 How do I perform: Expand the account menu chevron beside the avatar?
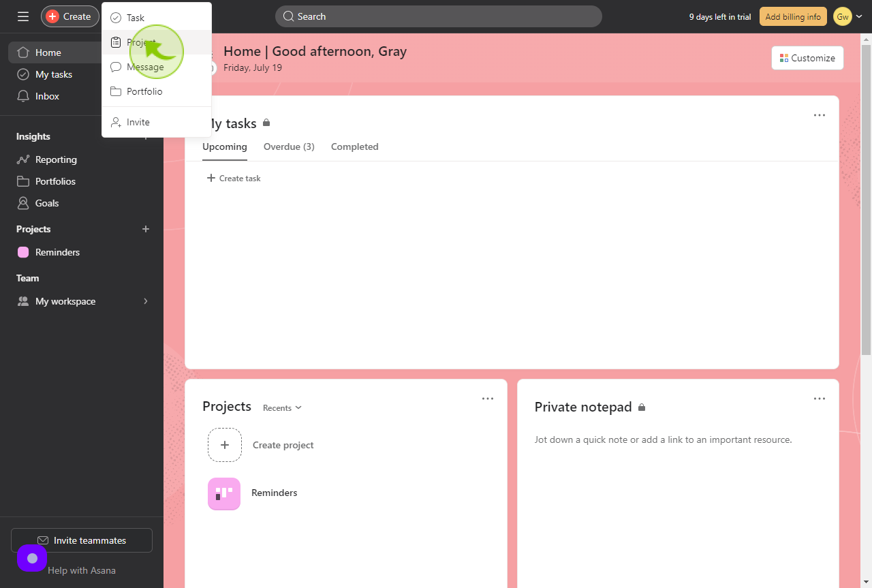click(859, 16)
